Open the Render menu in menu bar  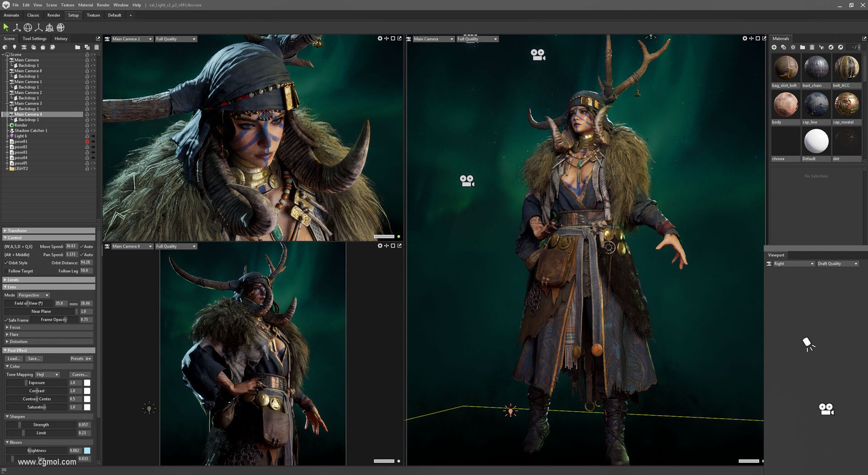coord(103,5)
